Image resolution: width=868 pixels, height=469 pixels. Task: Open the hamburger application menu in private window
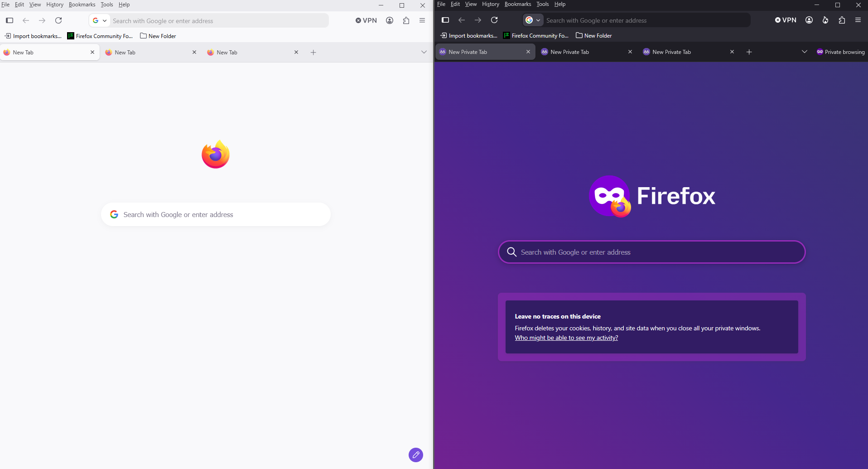point(858,20)
